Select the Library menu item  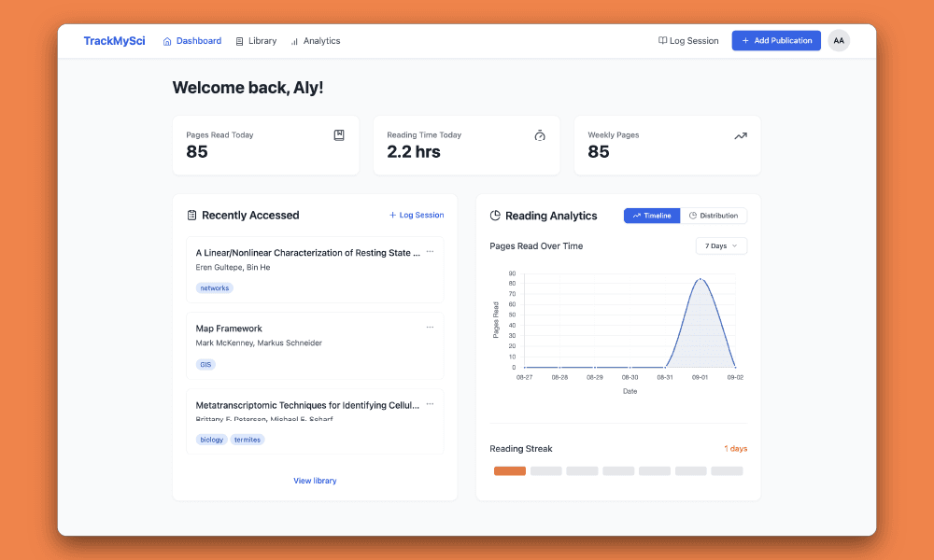pyautogui.click(x=262, y=40)
